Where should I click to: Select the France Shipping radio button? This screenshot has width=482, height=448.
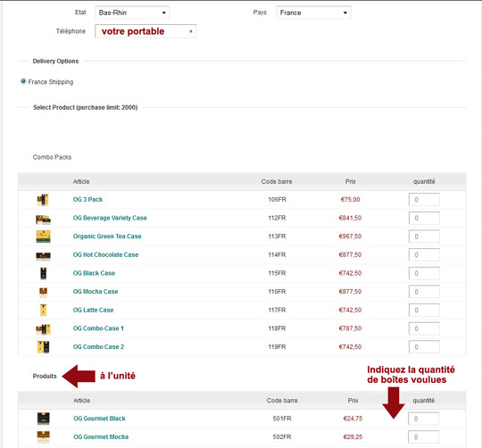[x=23, y=81]
